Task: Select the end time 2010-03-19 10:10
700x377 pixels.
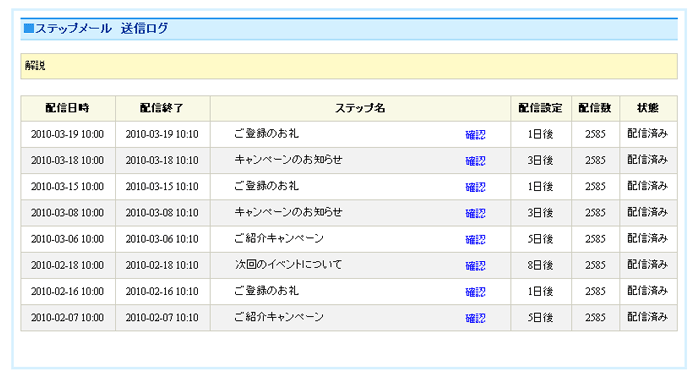Action: (162, 134)
